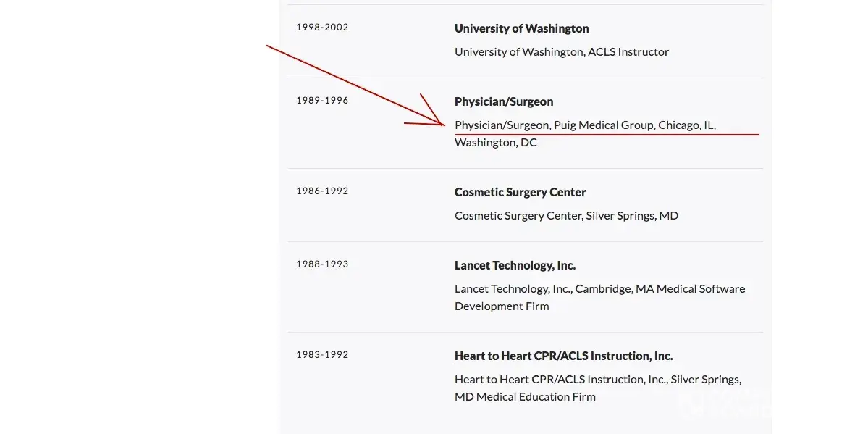The height and width of the screenshot is (434, 868).
Task: Click the red arrow annotation tip
Action: pyautogui.click(x=443, y=125)
